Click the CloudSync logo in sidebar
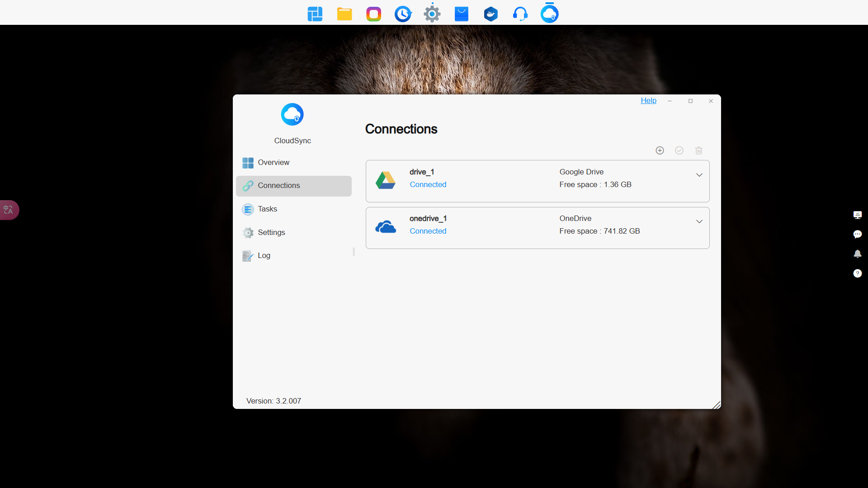This screenshot has width=868, height=488. click(292, 114)
